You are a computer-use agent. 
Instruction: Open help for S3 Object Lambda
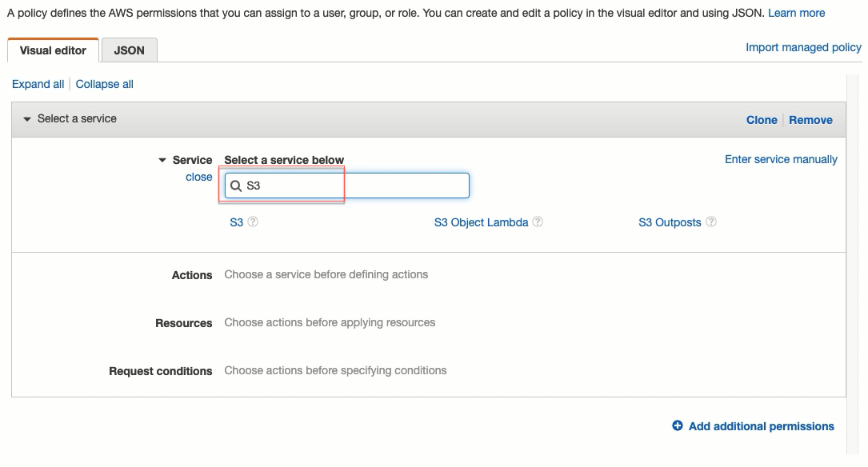(x=538, y=222)
